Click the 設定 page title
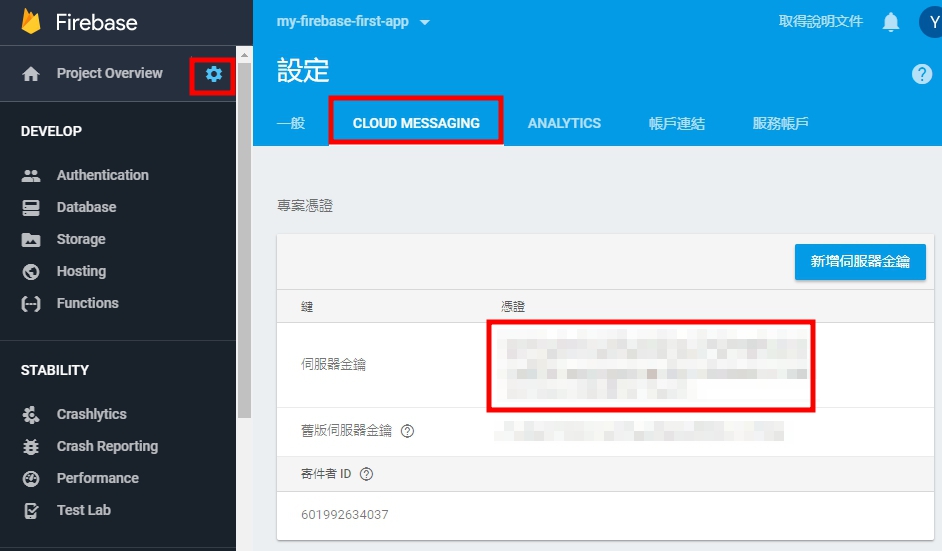This screenshot has height=551, width=942. tap(303, 71)
